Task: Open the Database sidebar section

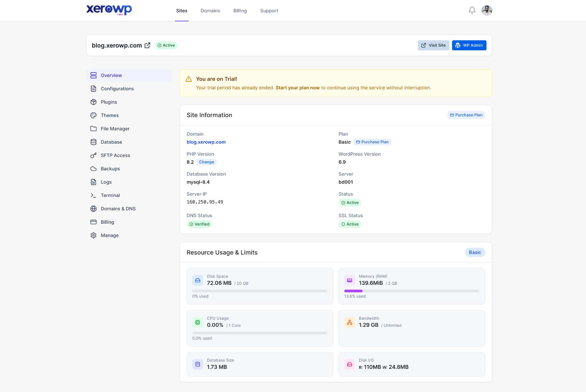Action: [x=111, y=142]
